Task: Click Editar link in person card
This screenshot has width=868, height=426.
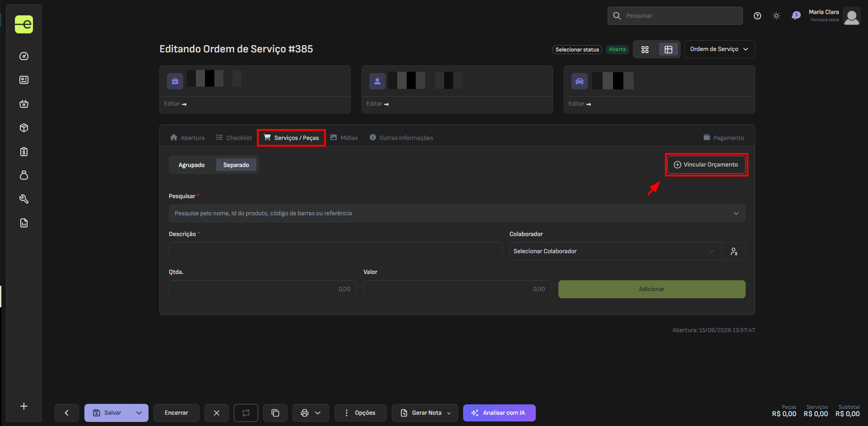Action: click(377, 104)
